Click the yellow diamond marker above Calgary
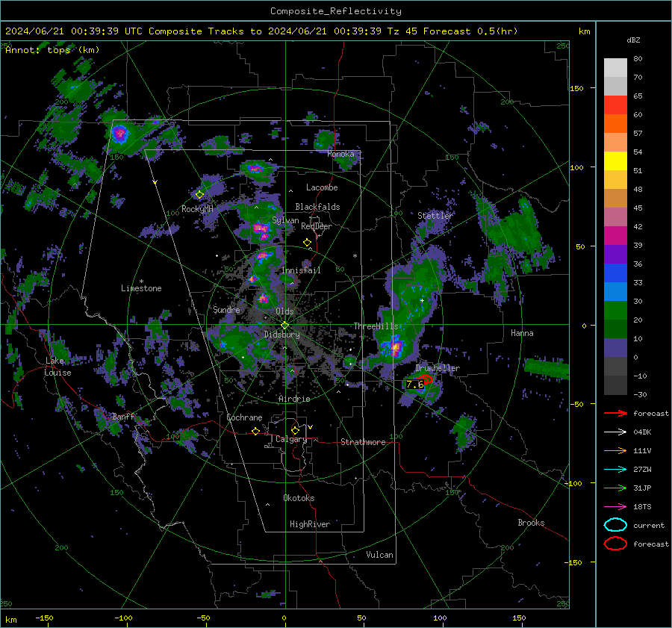This screenshot has height=628, width=672. tap(295, 430)
